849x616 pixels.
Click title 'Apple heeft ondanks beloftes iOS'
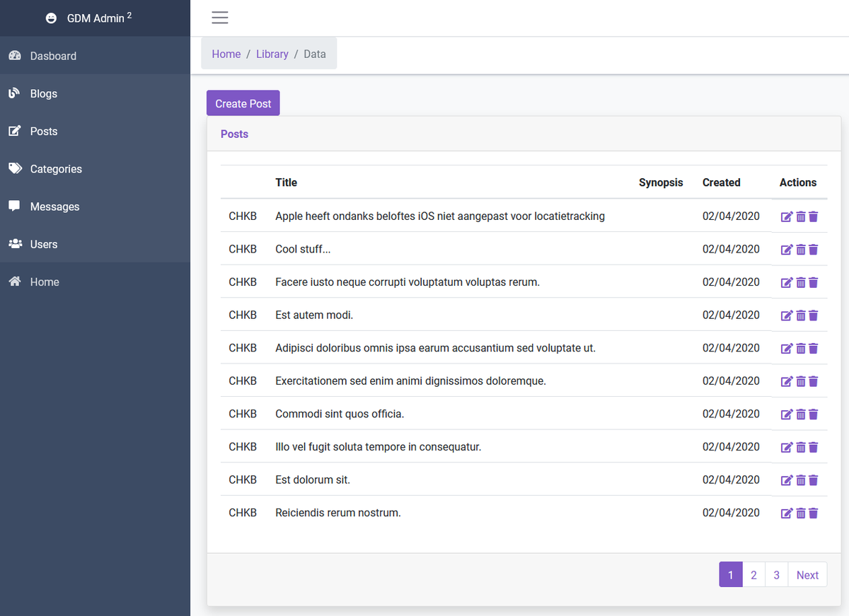coord(440,216)
